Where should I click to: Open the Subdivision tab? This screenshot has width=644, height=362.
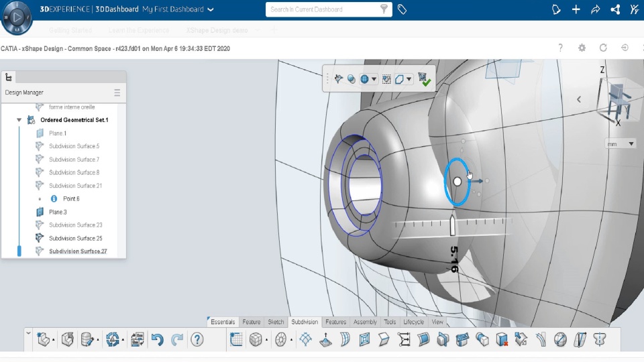(x=305, y=322)
